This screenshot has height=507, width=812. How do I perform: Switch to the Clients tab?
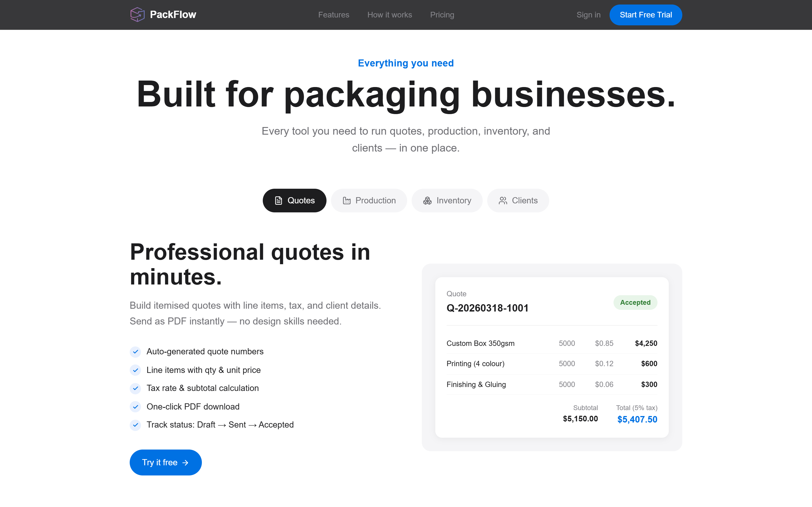pos(518,200)
